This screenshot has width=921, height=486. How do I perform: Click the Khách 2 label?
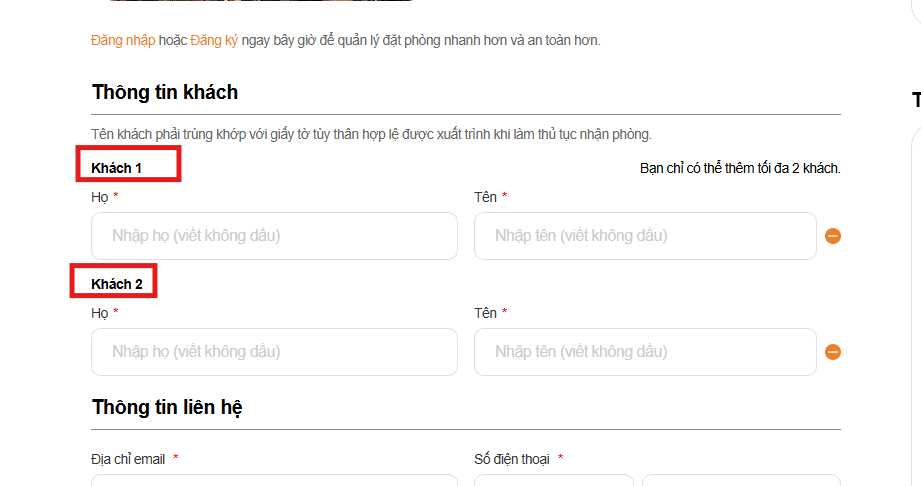coord(116,284)
